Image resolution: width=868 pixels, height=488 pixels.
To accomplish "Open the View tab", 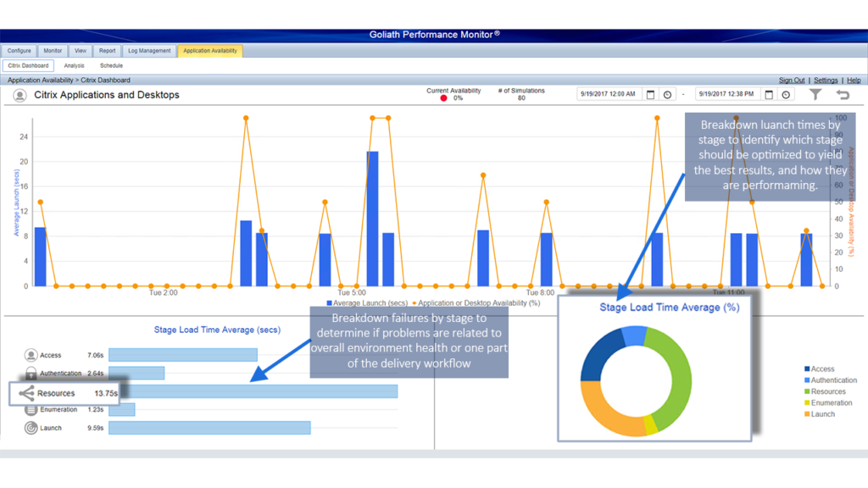I will click(x=81, y=51).
